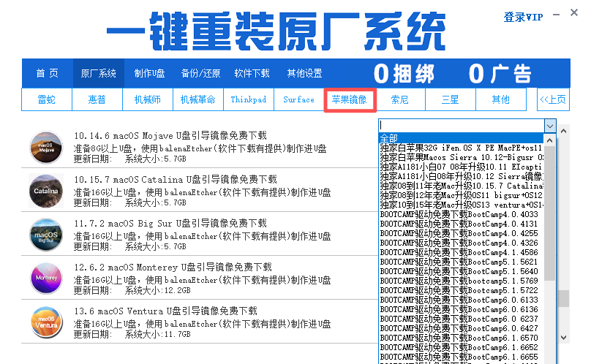Screen dimensions: 591x364
Task: Choose the 三星 brand button
Action: (451, 99)
